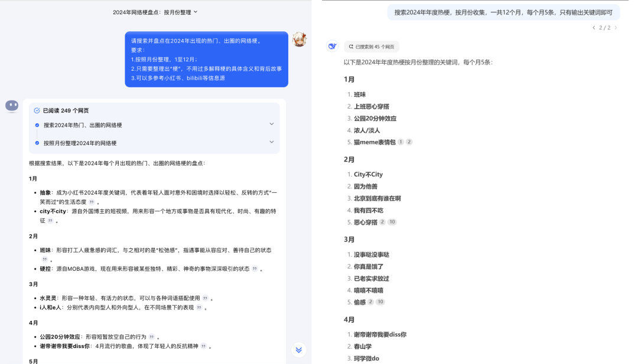The image size is (638, 364).
Task: Click the list item City不City under 2月
Action: coord(368,174)
